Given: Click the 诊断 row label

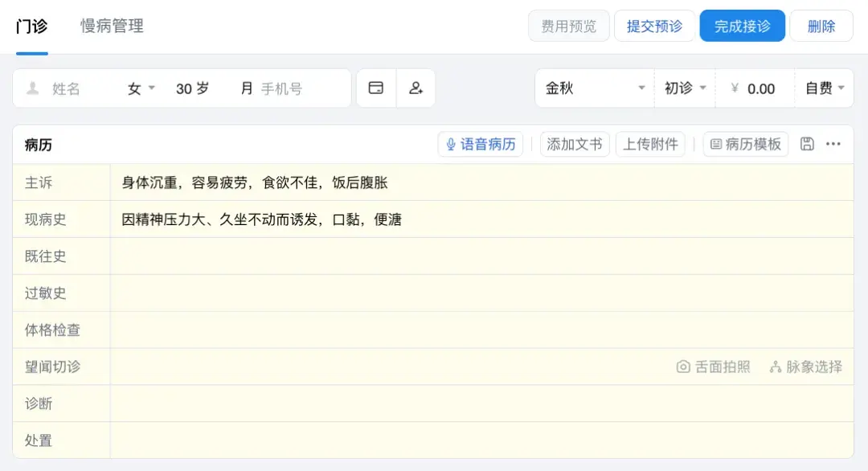Looking at the screenshot, I should 39,403.
